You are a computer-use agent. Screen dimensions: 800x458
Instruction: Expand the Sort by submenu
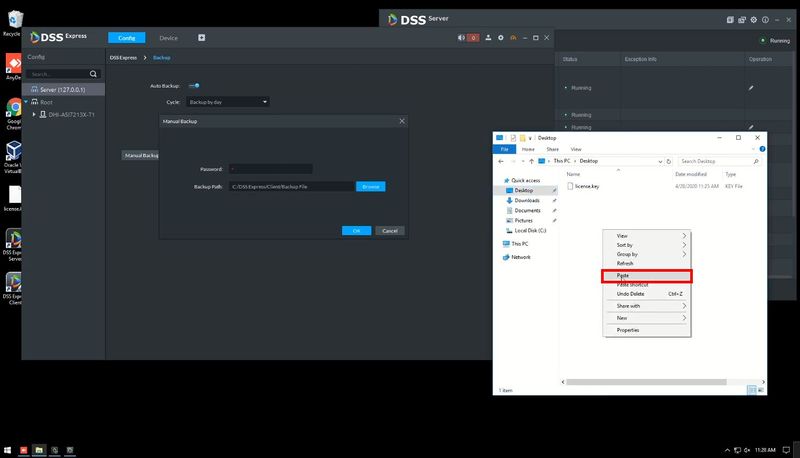646,245
